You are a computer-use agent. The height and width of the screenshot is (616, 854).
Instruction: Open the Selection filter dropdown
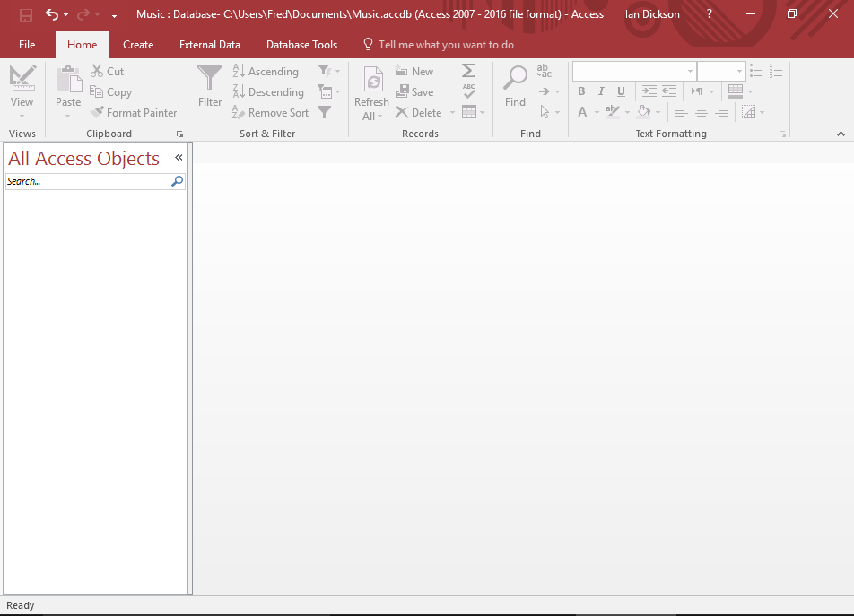(x=329, y=71)
